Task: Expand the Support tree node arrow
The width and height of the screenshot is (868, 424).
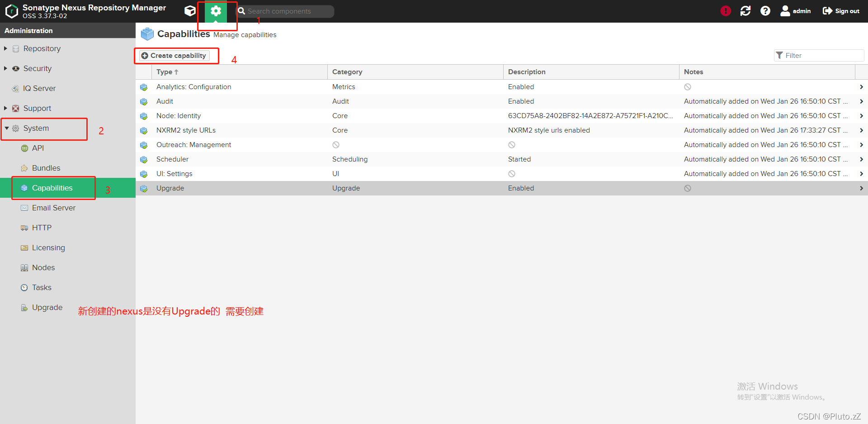Action: click(5, 108)
